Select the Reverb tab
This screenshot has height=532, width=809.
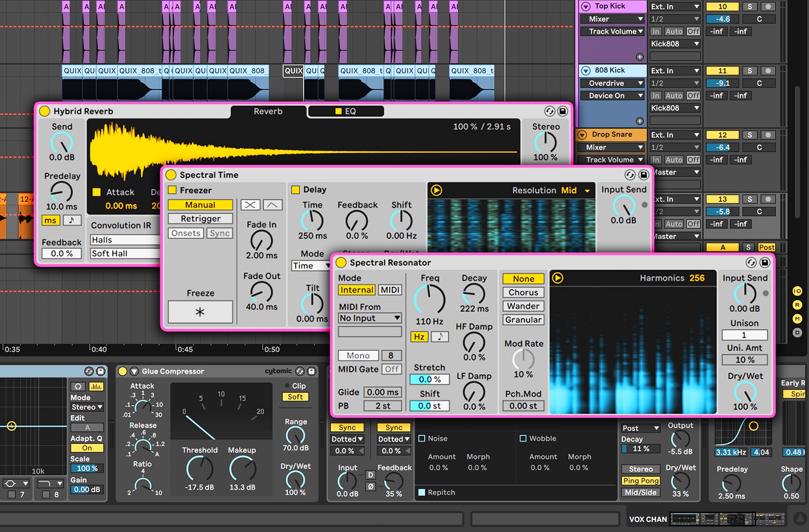(268, 111)
